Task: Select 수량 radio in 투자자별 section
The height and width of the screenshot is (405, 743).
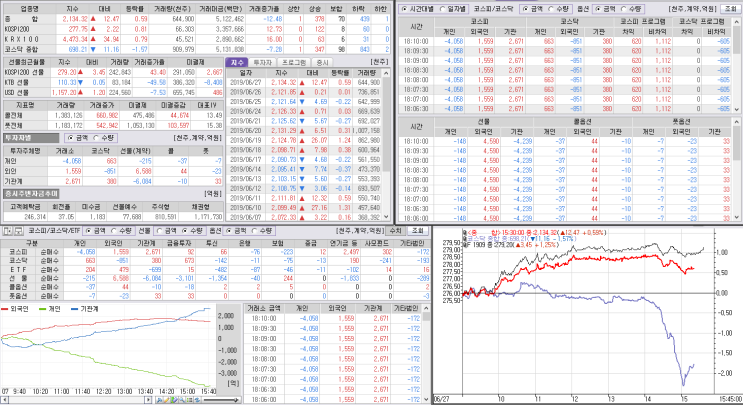Action: (96, 138)
